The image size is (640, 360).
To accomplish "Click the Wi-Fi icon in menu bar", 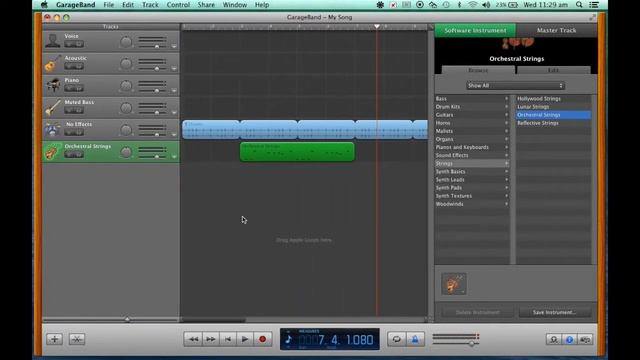I will click(x=472, y=5).
